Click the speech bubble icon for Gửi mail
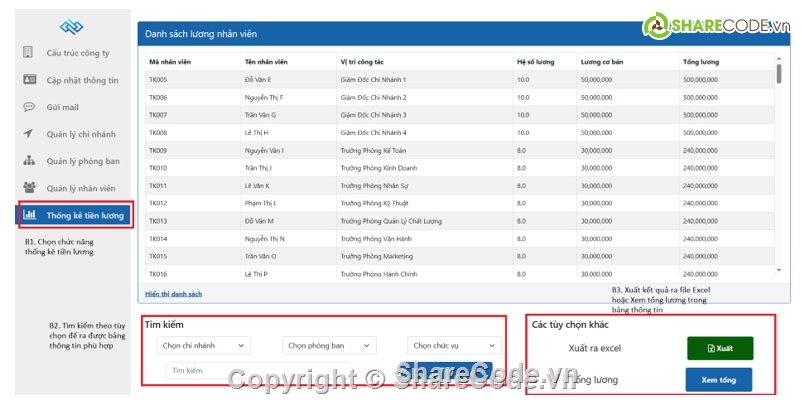This screenshot has height=400, width=802. pos(29,107)
